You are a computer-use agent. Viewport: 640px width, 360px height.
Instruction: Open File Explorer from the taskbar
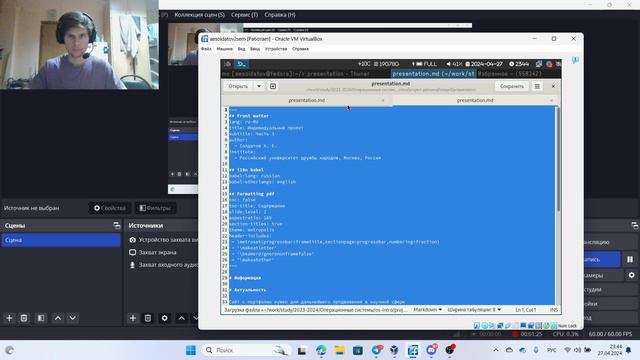(340, 350)
